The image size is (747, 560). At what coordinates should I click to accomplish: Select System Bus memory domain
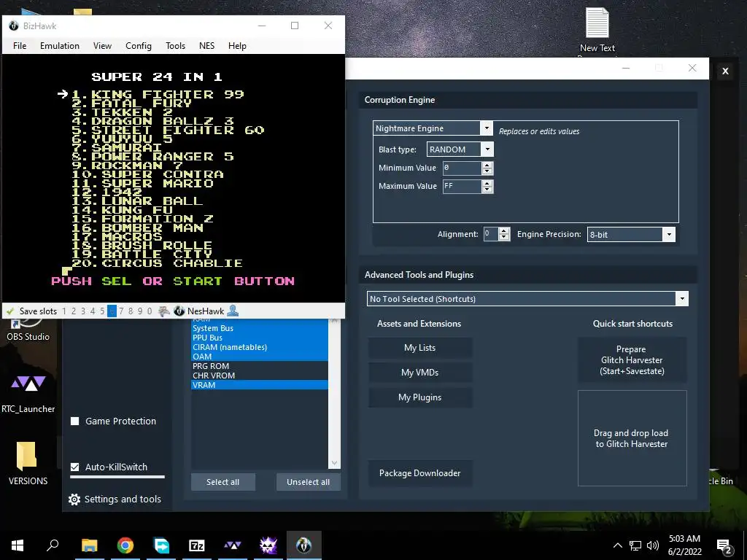pos(260,328)
